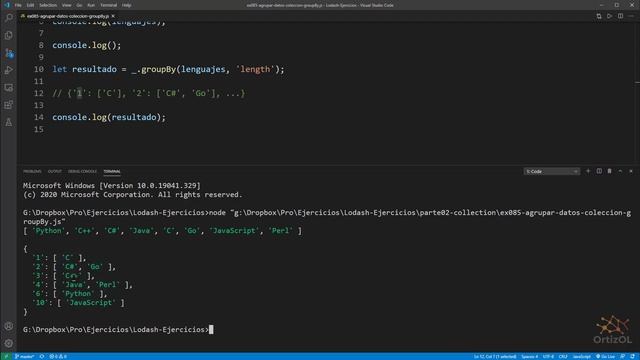Click the master branch in status bar
This screenshot has height=360, width=640.
24,357
